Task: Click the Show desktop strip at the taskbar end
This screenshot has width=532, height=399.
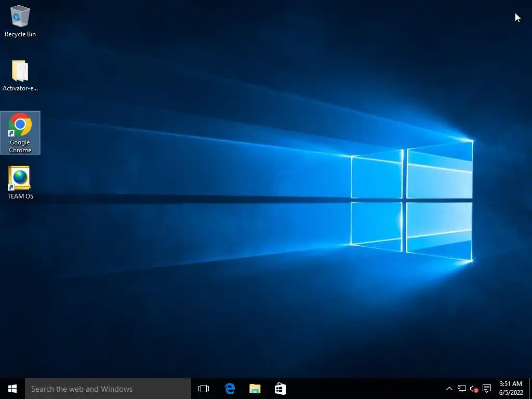Action: tap(530, 389)
